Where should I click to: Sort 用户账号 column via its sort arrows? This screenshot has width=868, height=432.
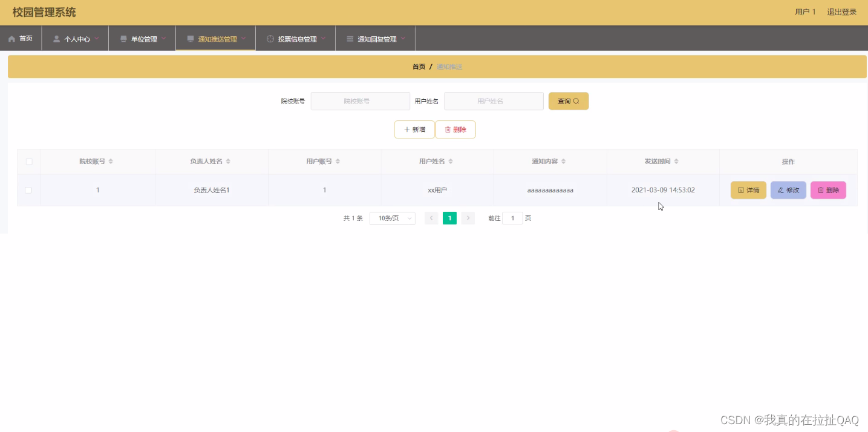(338, 162)
